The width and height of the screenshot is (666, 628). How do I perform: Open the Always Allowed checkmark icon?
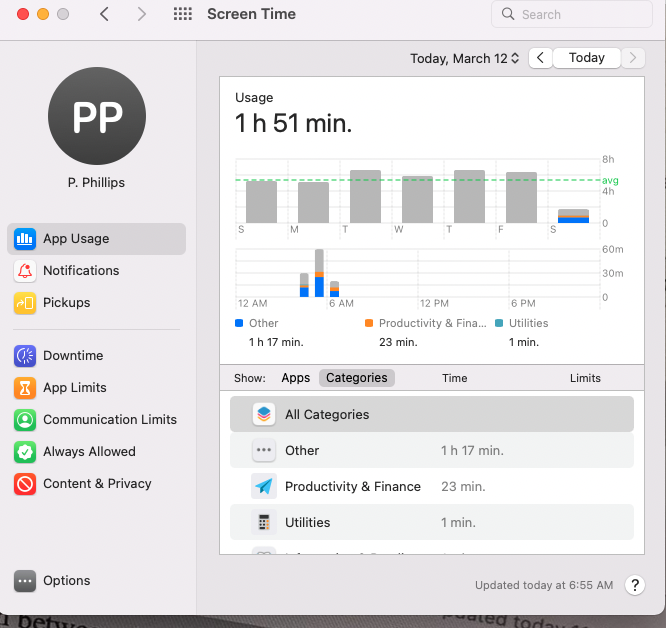25,452
